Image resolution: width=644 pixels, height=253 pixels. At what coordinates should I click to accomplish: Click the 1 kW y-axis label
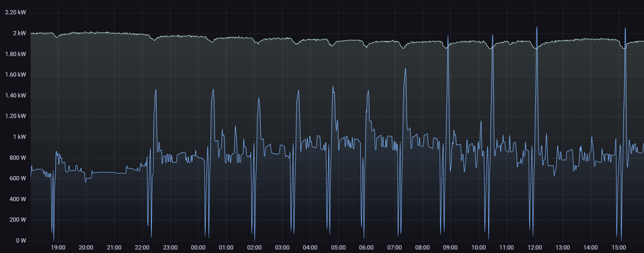coord(19,137)
